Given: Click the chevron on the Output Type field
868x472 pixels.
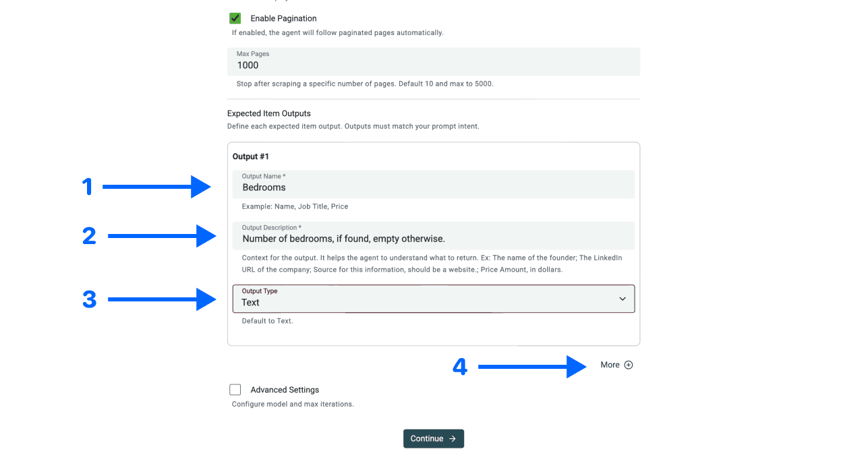Looking at the screenshot, I should (x=622, y=298).
